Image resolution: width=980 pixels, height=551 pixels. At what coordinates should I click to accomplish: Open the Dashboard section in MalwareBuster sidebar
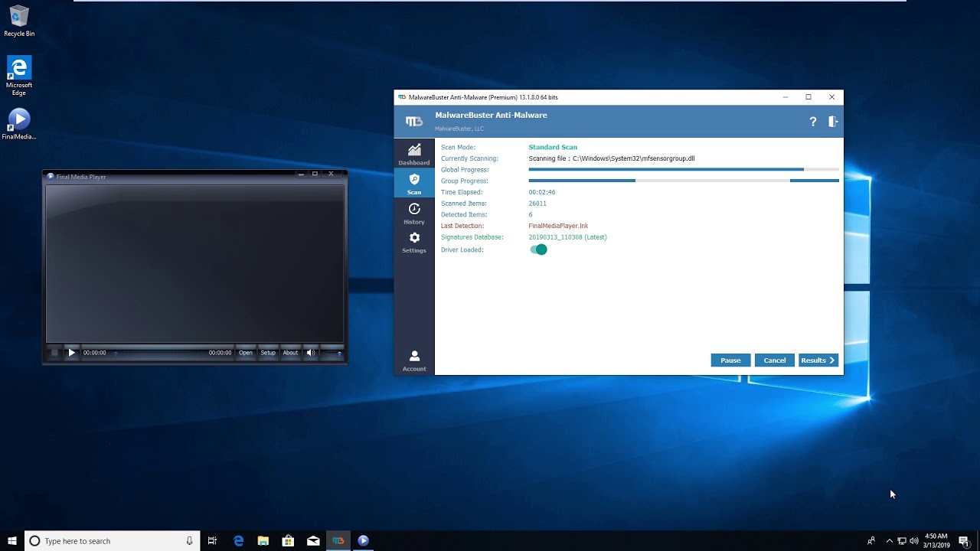414,154
